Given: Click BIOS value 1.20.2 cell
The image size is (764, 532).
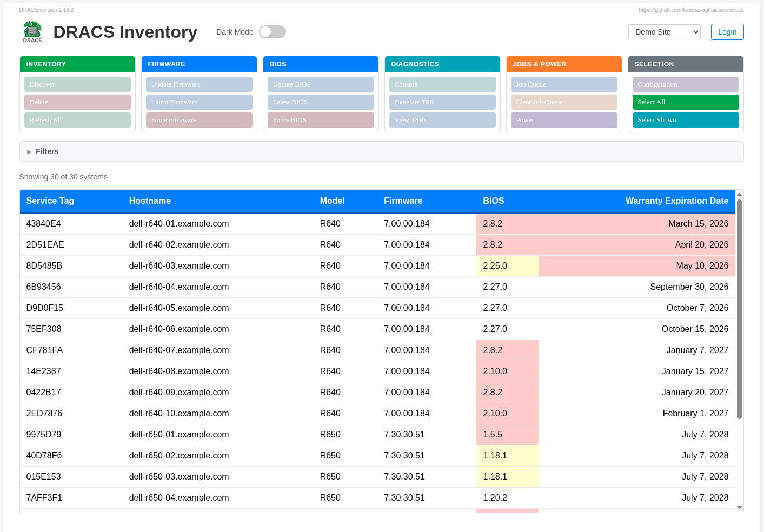Looking at the screenshot, I should (x=508, y=498).
